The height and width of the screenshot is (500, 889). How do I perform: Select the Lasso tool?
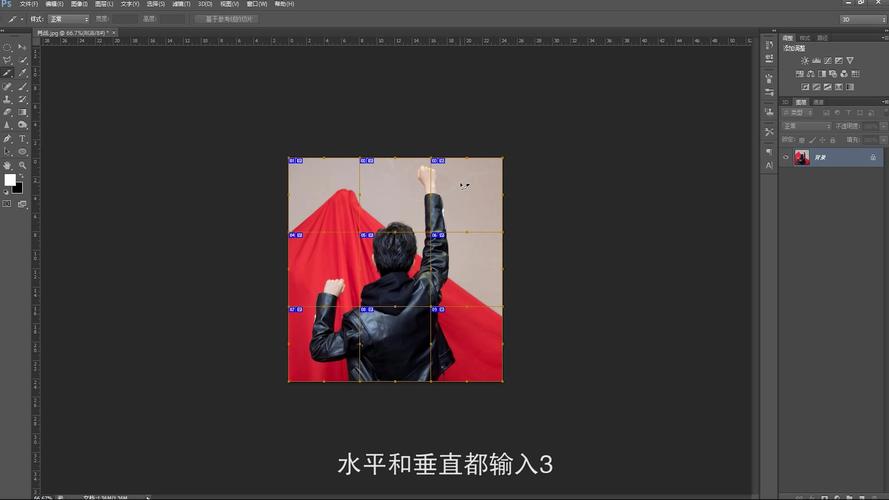(x=7, y=60)
